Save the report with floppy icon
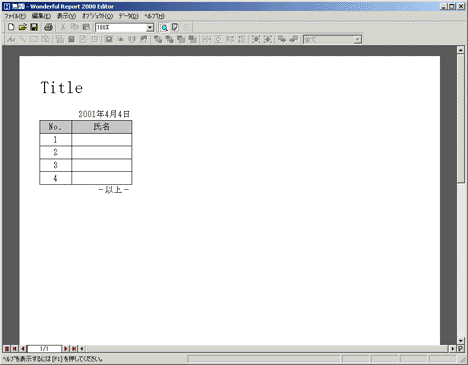468x365 pixels. click(x=34, y=27)
